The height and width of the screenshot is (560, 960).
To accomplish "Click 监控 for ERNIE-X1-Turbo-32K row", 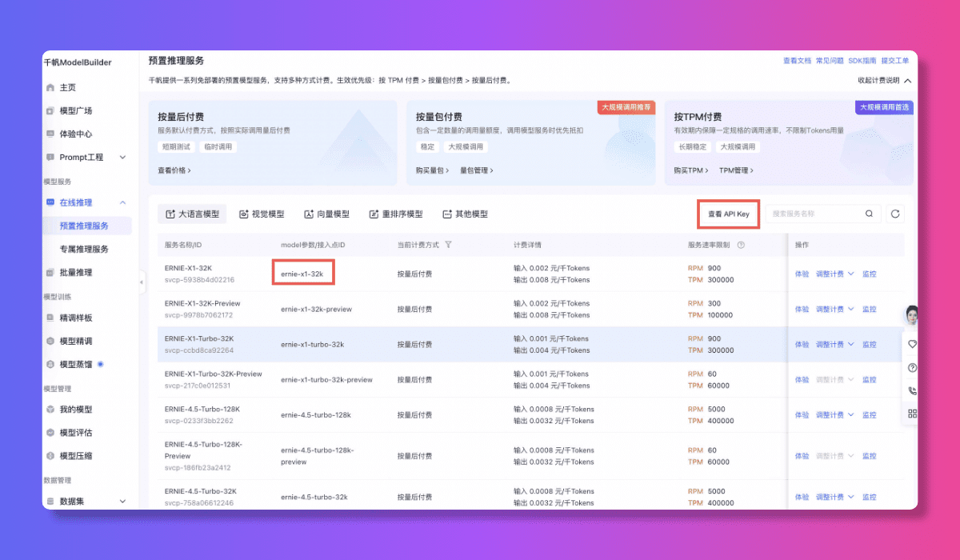I will click(x=869, y=344).
